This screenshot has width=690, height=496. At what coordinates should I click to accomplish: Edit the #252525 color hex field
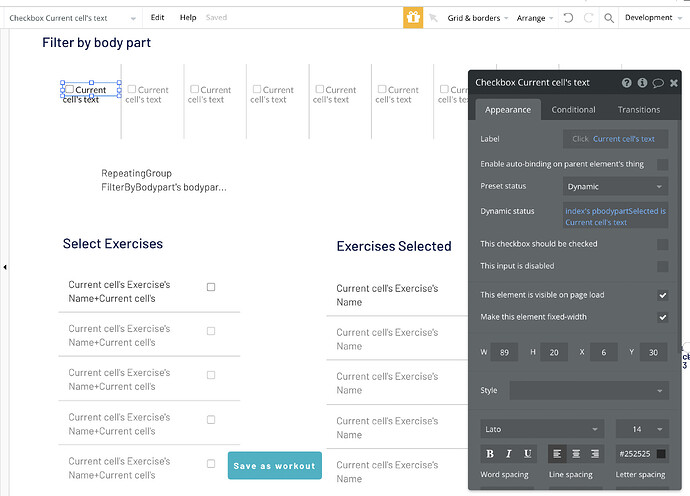(x=635, y=454)
